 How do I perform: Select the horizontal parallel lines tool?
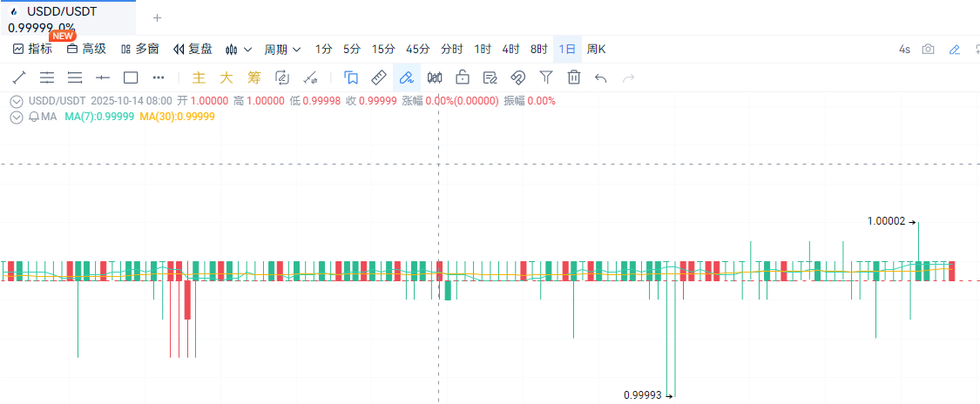click(75, 77)
